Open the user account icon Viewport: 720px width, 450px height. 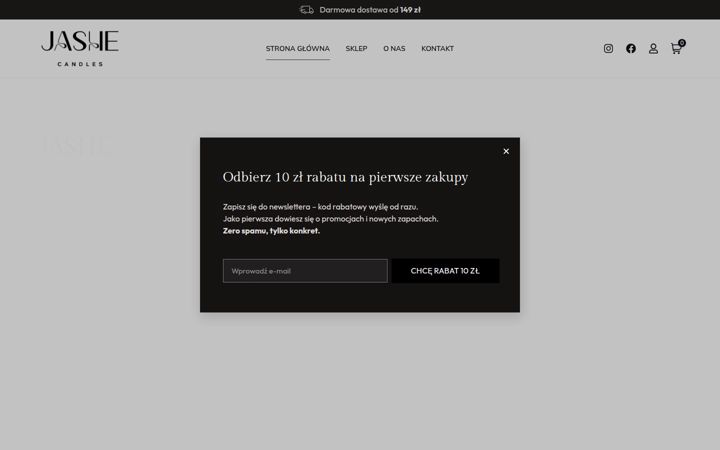tap(653, 49)
